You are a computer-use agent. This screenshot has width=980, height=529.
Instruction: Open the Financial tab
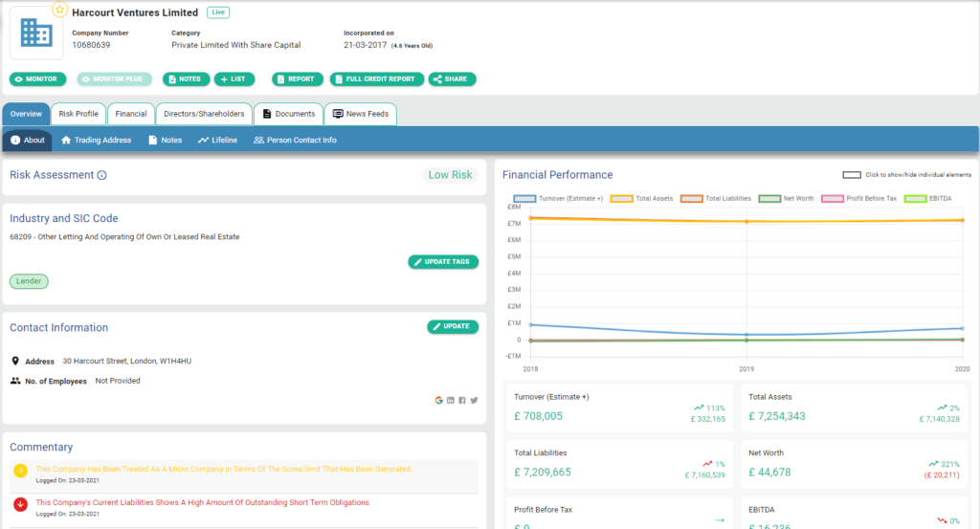point(131,114)
